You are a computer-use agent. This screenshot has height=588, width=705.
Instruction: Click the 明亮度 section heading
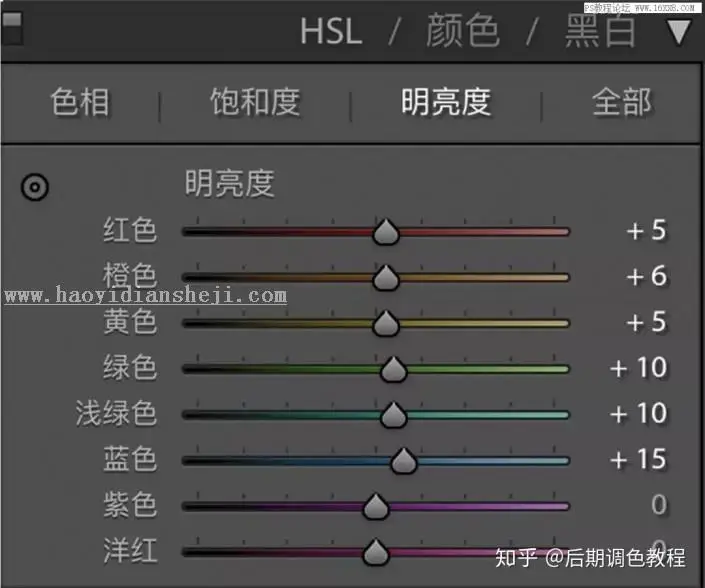[230, 183]
